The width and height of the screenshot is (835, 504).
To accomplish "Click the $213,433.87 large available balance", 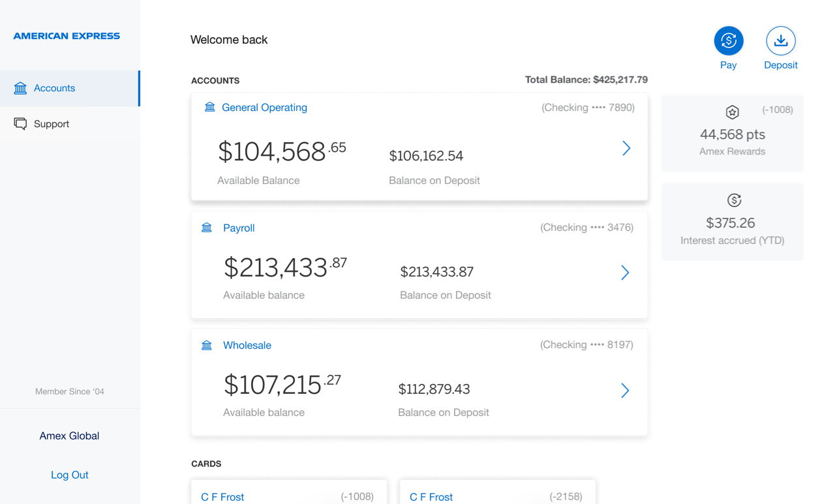I will (285, 267).
